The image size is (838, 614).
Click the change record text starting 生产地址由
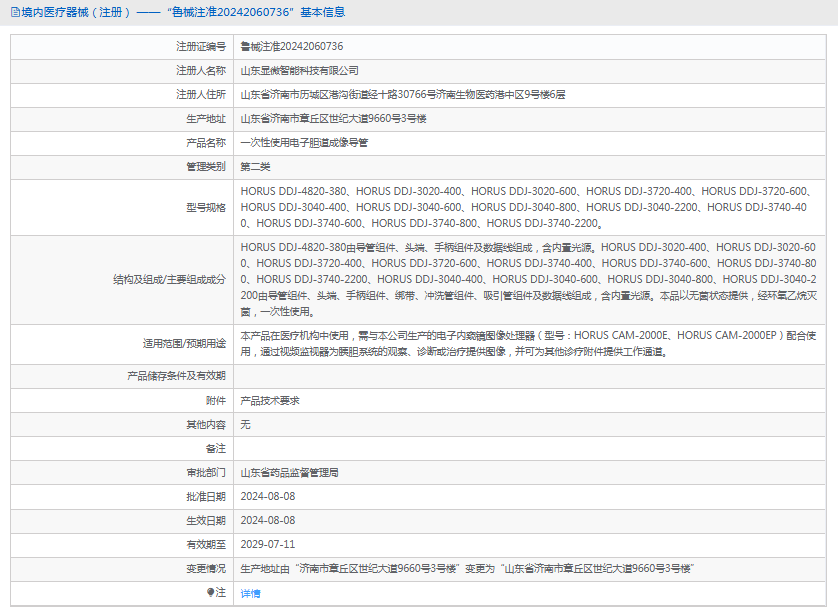pyautogui.click(x=467, y=569)
